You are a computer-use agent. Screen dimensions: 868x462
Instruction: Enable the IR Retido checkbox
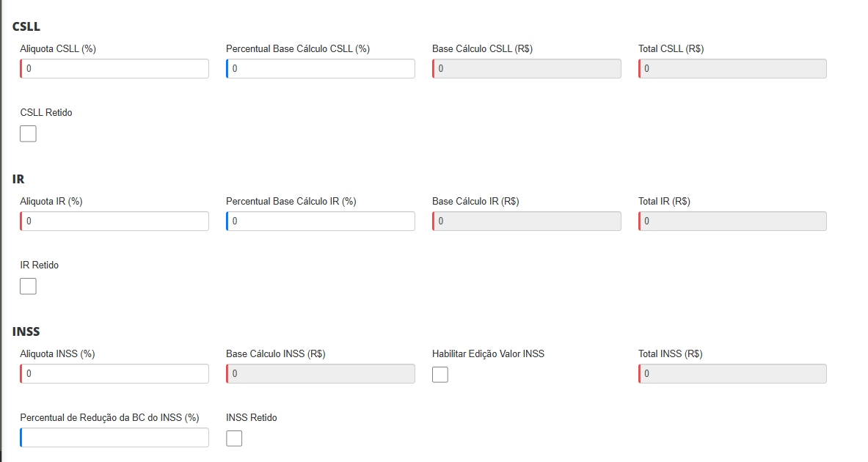(x=28, y=287)
